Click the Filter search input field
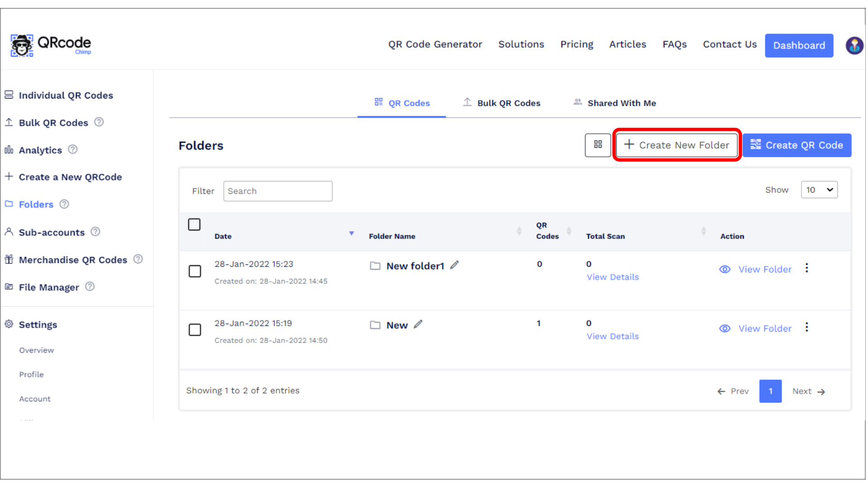This screenshot has height=488, width=868. point(278,191)
